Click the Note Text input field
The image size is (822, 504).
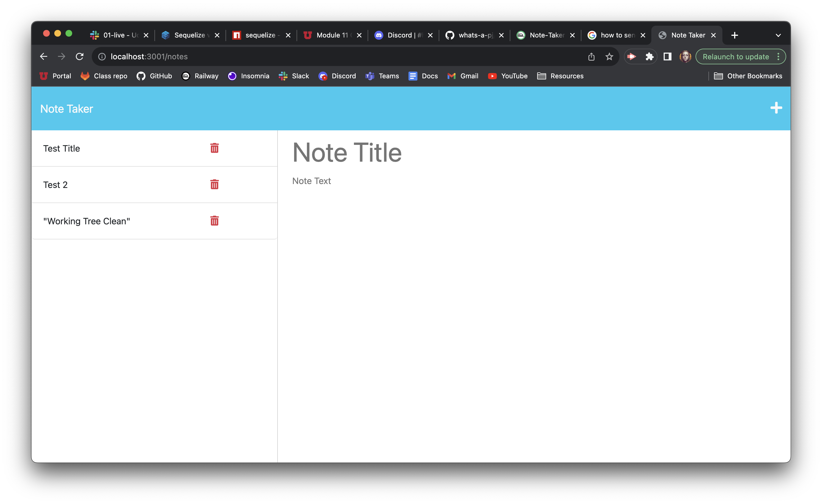tap(312, 180)
